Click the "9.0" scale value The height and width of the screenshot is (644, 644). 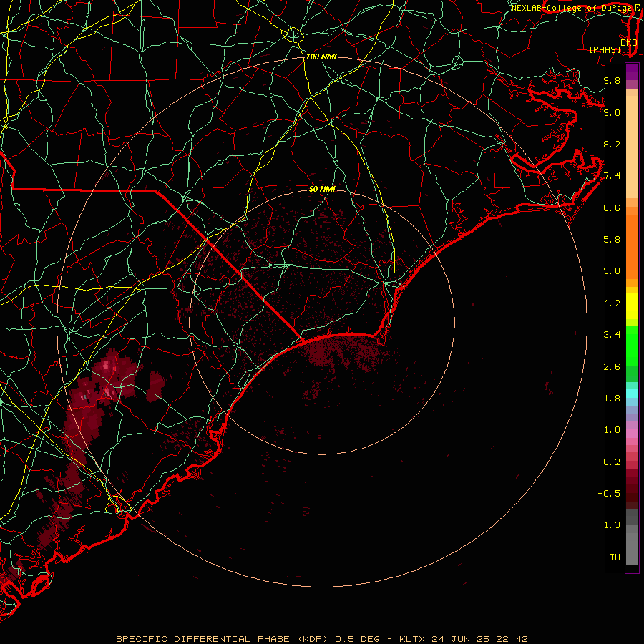[x=612, y=112]
